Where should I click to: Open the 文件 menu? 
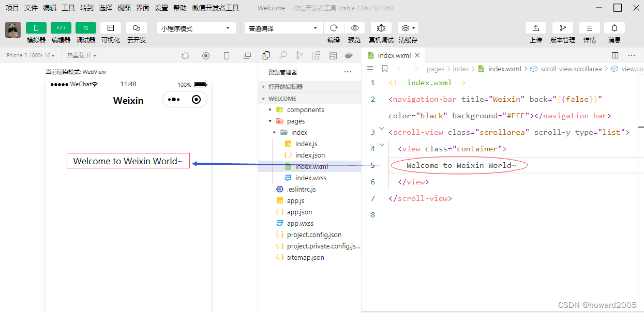(31, 8)
